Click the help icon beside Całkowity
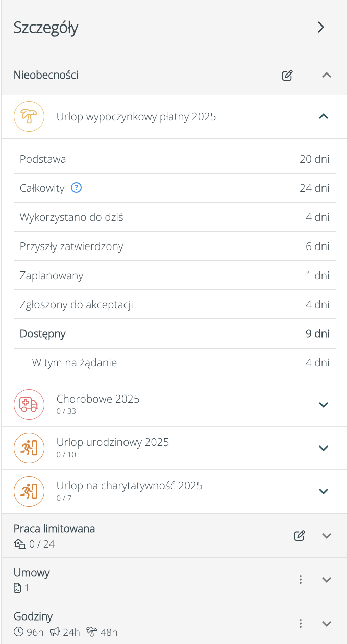 point(77,188)
